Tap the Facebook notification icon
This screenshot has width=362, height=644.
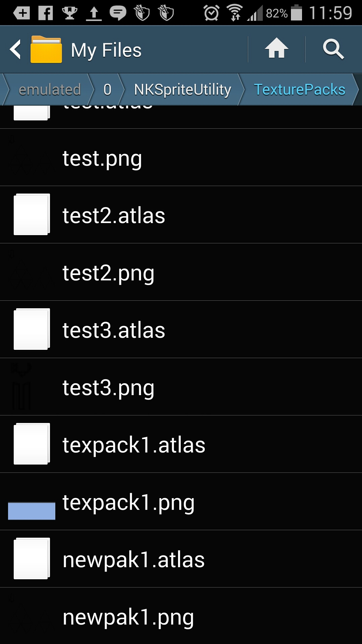coord(46,13)
